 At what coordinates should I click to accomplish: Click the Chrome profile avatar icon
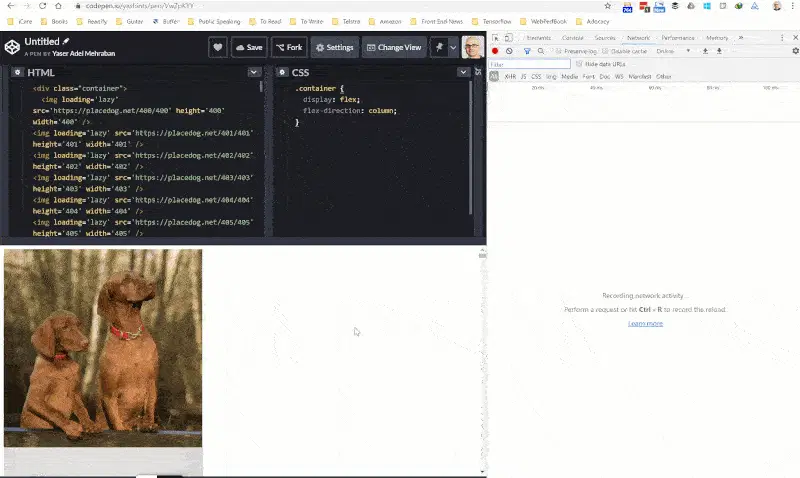tap(777, 6)
